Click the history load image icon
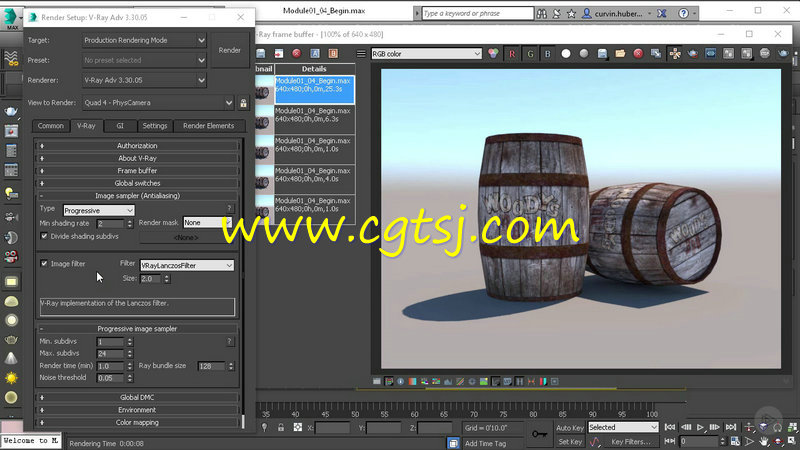 279,54
